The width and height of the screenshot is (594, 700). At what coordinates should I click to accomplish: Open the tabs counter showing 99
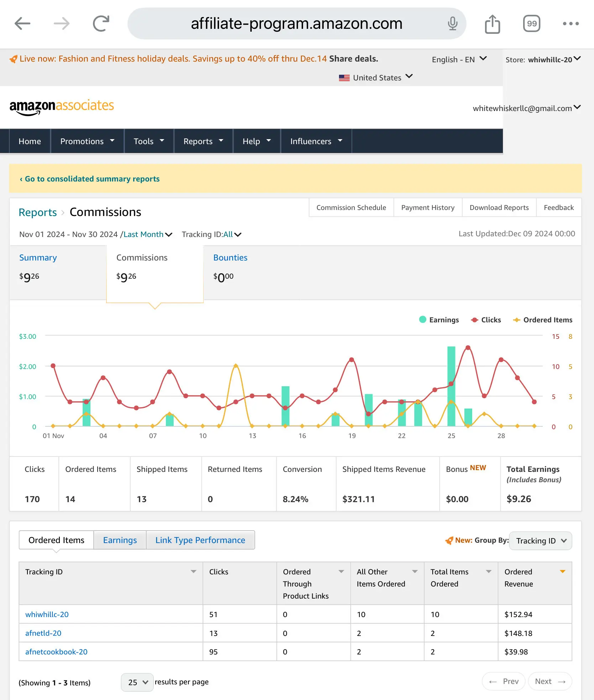click(532, 24)
